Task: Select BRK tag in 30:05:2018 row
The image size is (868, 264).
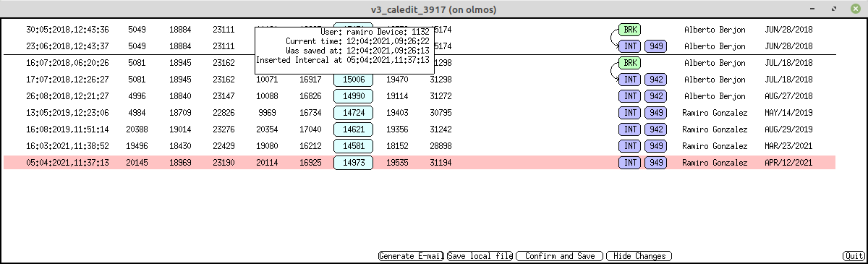Action: [630, 30]
